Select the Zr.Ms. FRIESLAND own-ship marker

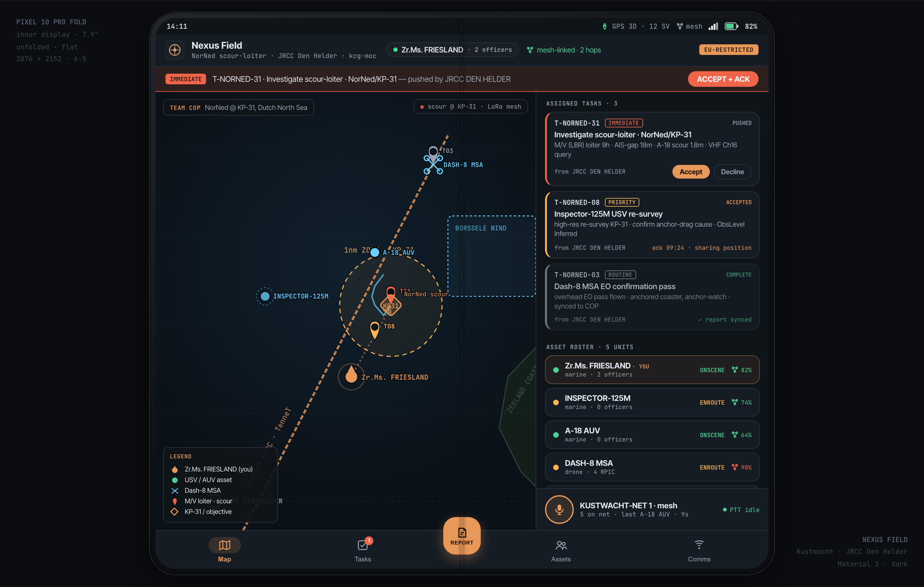[351, 377]
